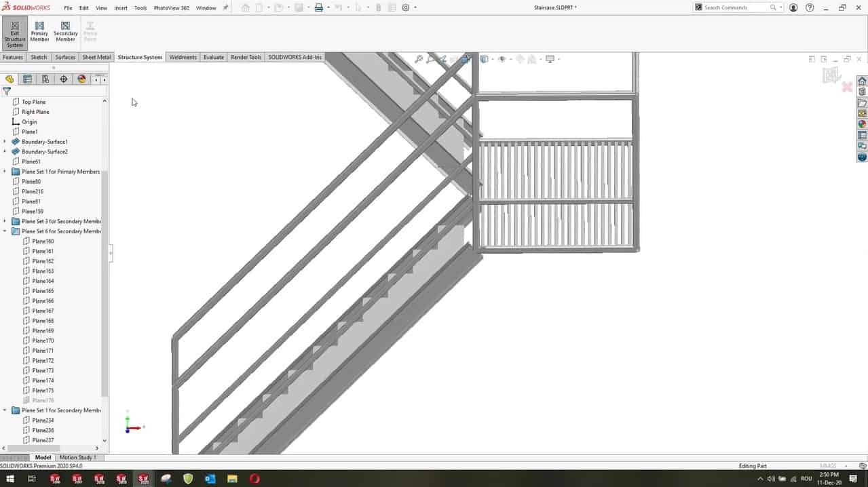Click the Options gear icon
This screenshot has width=868, height=487.
[x=406, y=8]
